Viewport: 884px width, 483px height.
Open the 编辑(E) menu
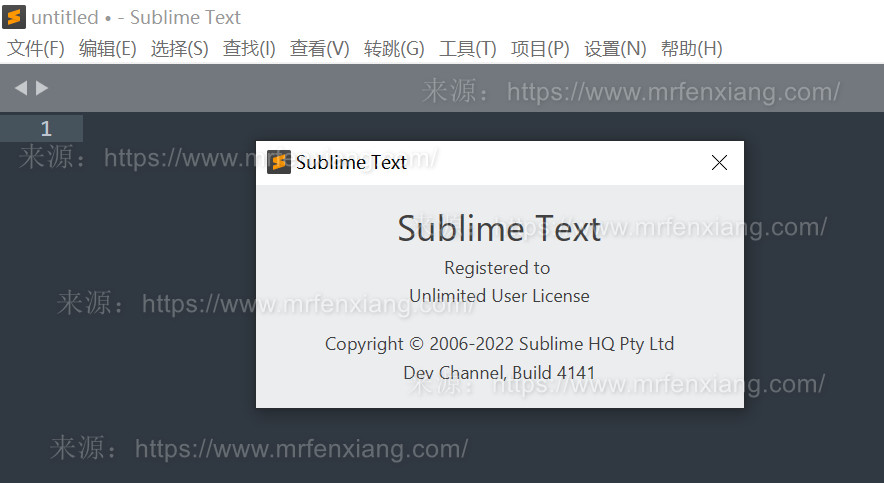pyautogui.click(x=107, y=48)
